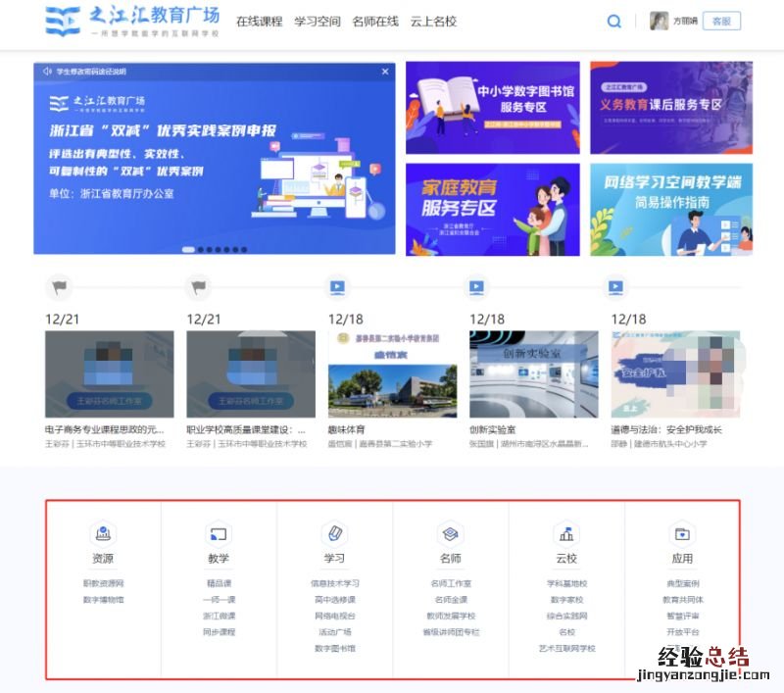
Task: Open the 电子商务专业课程思政 thumbnail
Action: (x=110, y=374)
